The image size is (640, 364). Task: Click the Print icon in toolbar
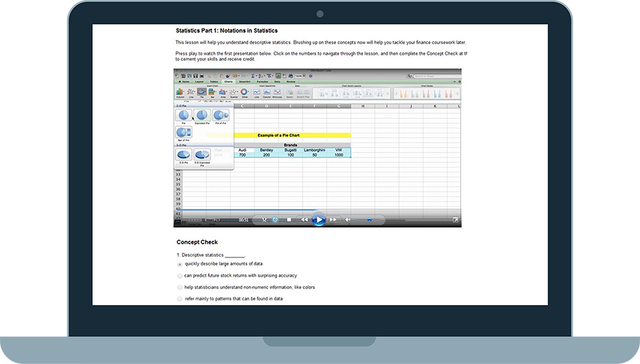[x=202, y=76]
